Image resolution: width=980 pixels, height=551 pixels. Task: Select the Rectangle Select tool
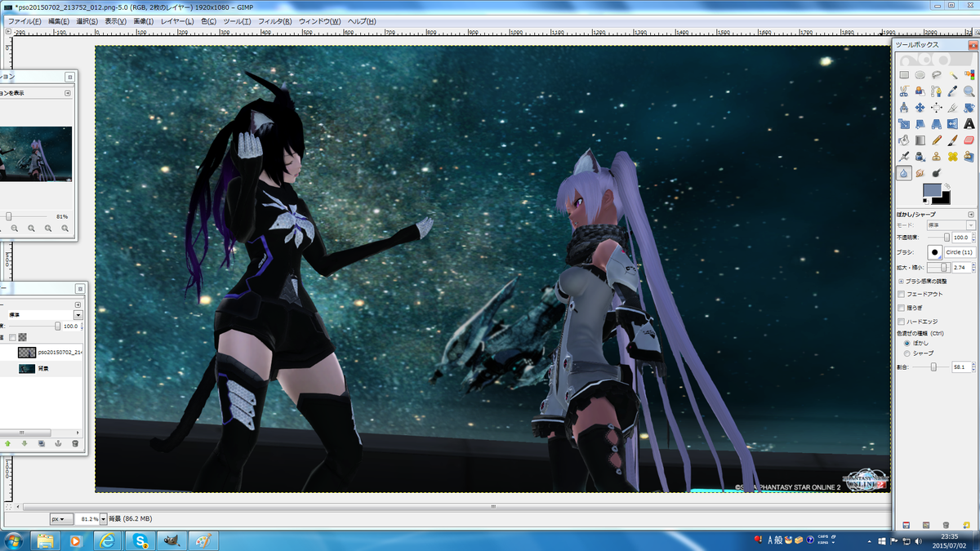[x=904, y=74]
